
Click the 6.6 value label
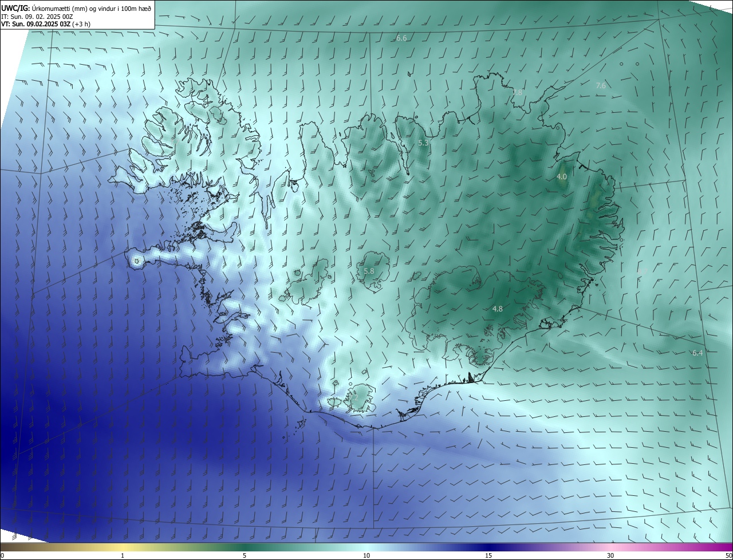coord(401,38)
